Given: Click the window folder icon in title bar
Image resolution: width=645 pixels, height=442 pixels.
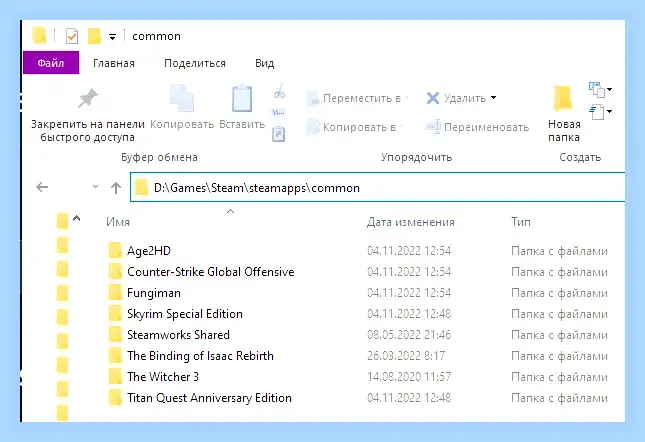Looking at the screenshot, I should 39,36.
